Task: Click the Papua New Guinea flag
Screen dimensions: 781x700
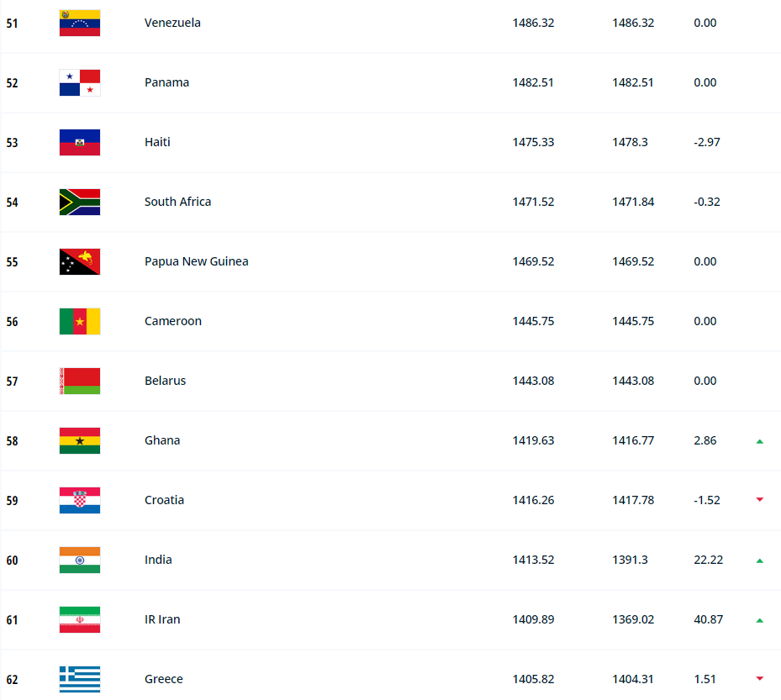Action: 80,261
